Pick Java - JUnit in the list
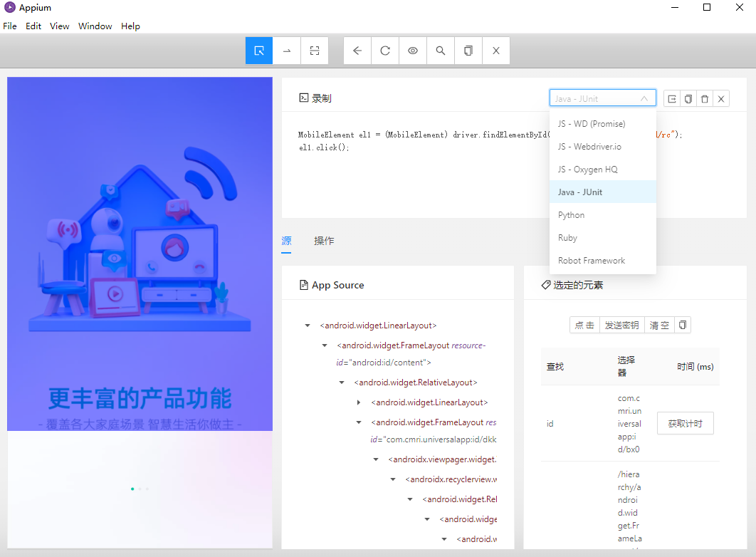Screen dimensions: 756x557 click(x=603, y=192)
